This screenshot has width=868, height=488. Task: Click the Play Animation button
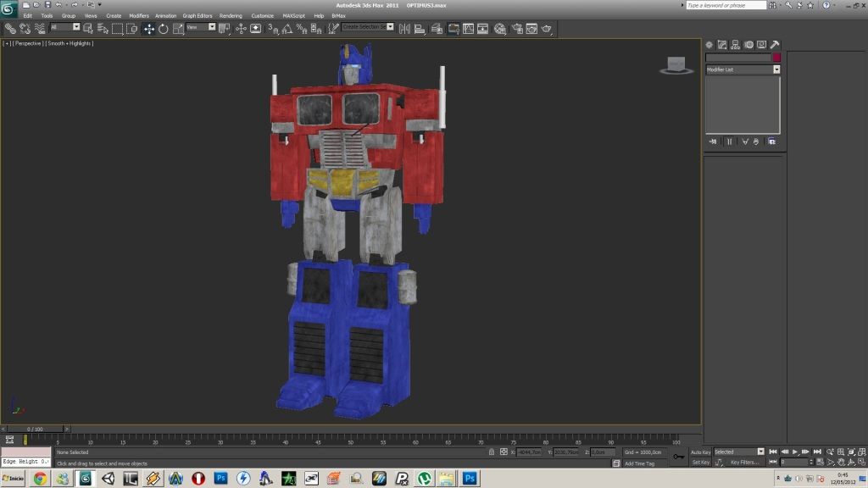click(795, 452)
